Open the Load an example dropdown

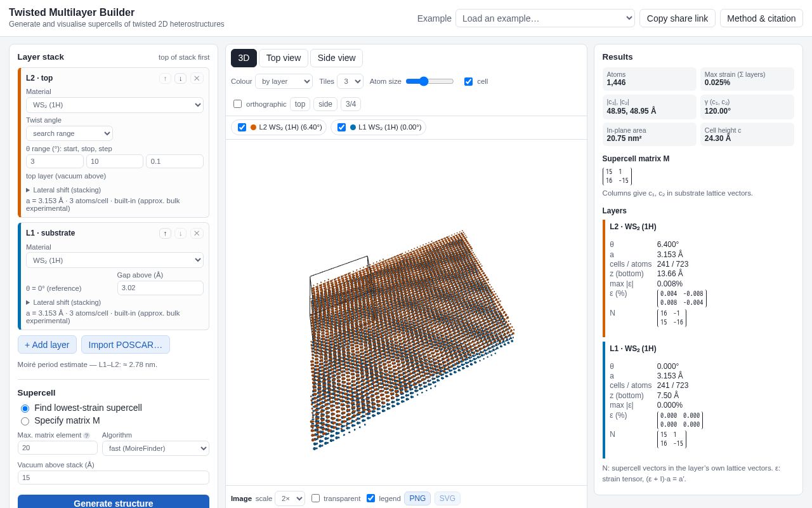point(545,18)
